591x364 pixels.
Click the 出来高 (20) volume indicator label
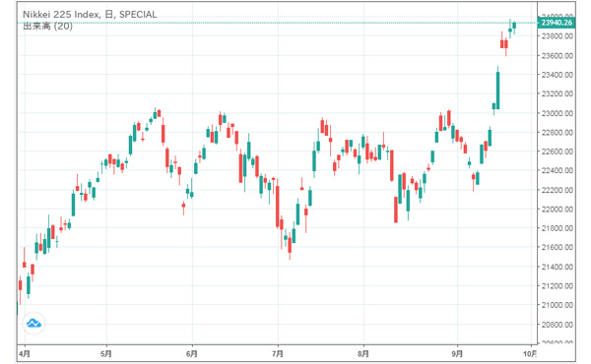[x=47, y=26]
